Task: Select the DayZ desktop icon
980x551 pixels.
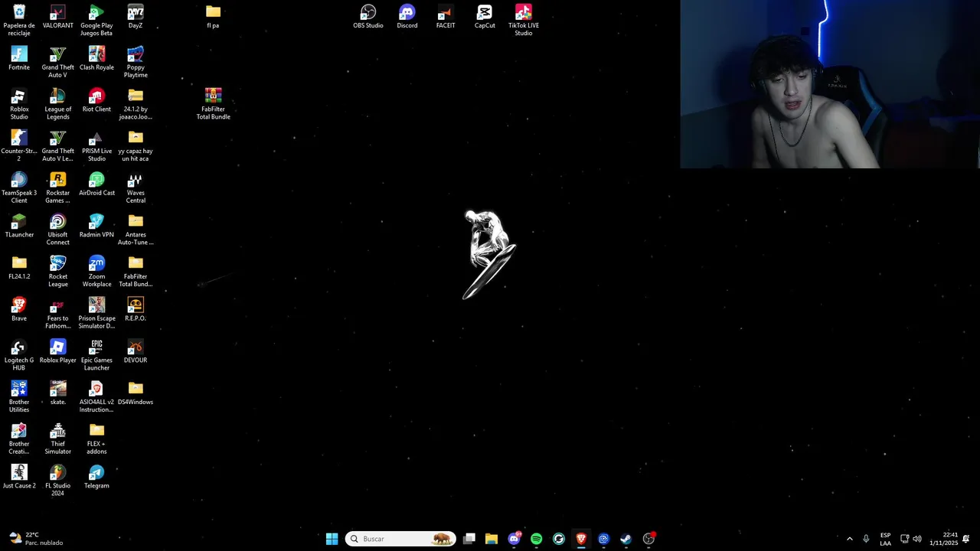Action: click(x=136, y=16)
